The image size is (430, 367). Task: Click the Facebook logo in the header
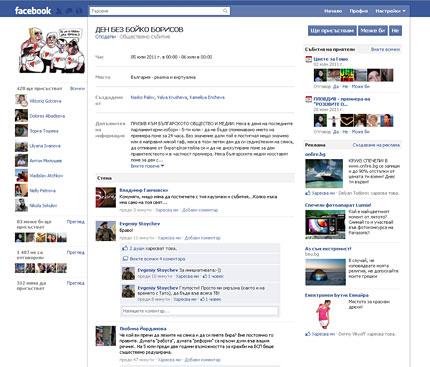pyautogui.click(x=33, y=11)
